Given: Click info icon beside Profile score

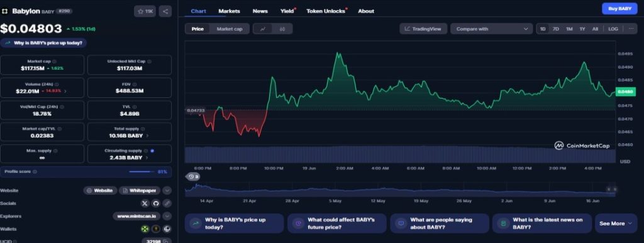Looking at the screenshot, I should point(35,171).
